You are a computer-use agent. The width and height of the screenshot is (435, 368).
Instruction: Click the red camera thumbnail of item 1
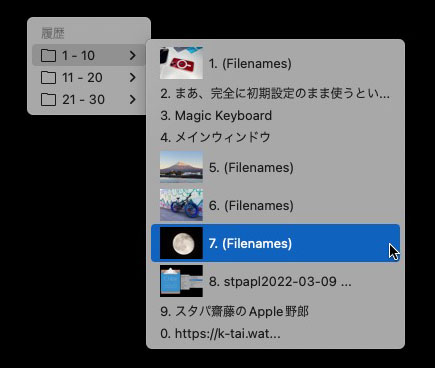tap(181, 63)
